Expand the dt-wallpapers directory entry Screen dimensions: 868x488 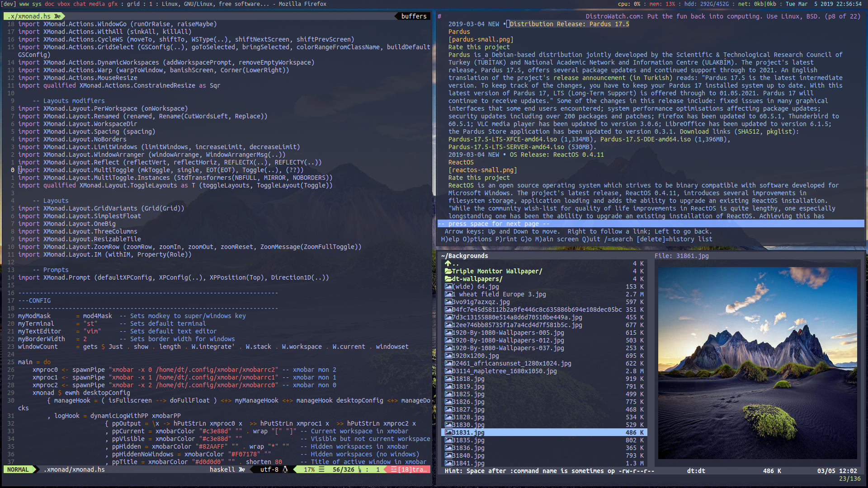tap(476, 279)
